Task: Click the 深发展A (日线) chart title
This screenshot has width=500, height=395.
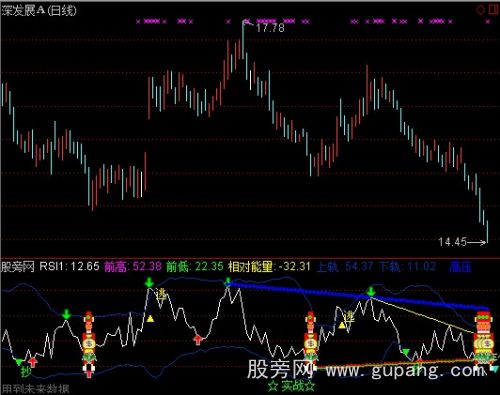Action: [39, 10]
